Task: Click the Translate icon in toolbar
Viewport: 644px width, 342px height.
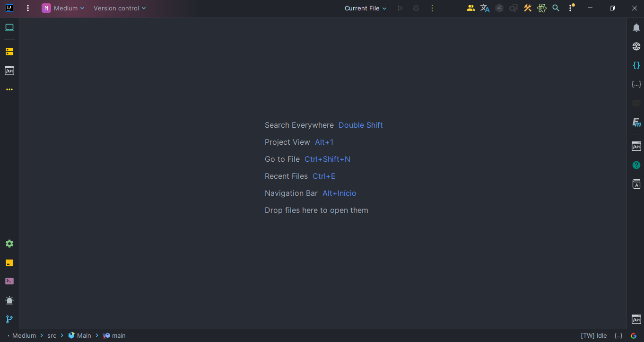Action: pyautogui.click(x=485, y=8)
